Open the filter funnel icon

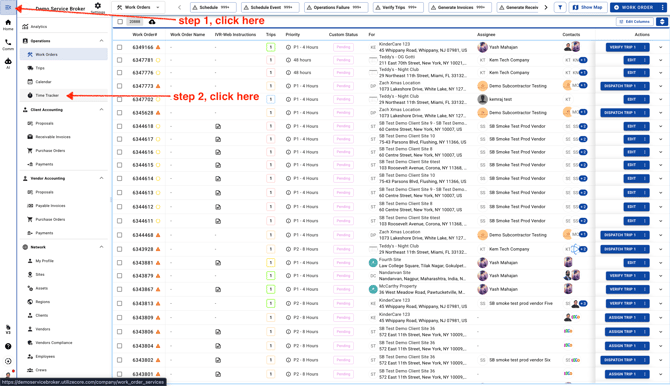[x=560, y=7]
